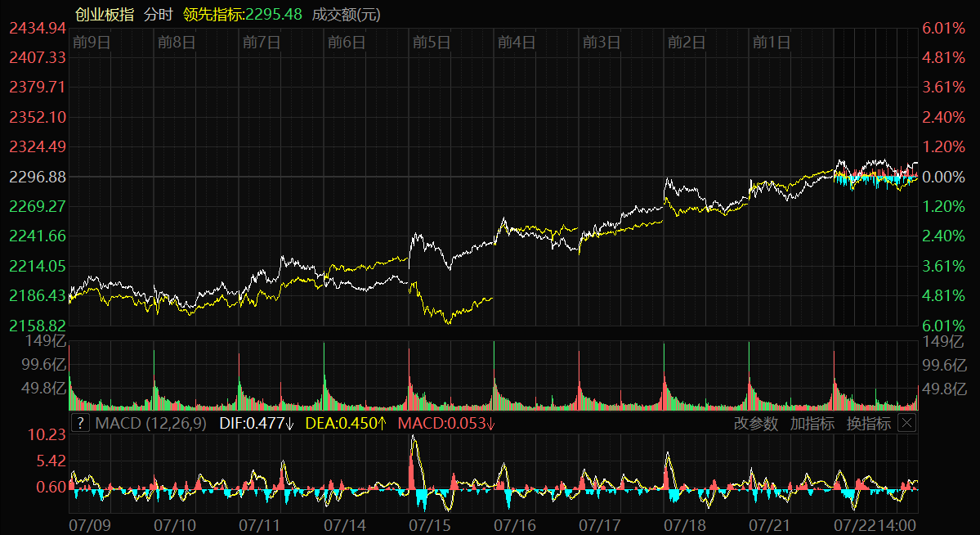This screenshot has height=535, width=980.
Task: Click the 2296.88 baseline price label
Action: point(38,177)
